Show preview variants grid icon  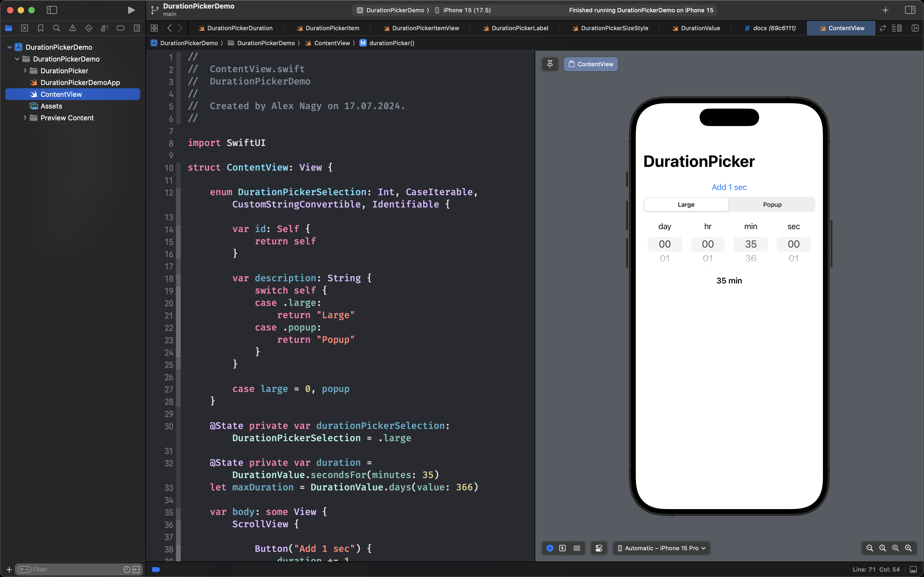(576, 548)
